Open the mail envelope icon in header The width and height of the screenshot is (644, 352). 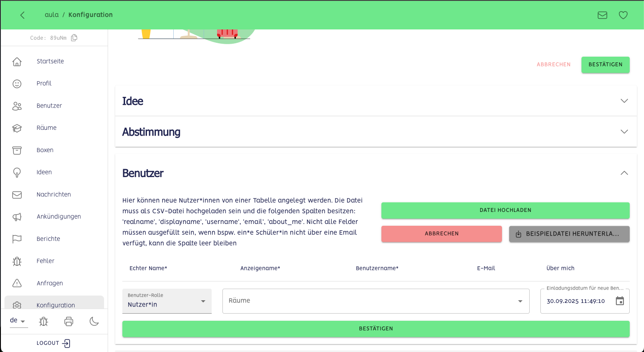pyautogui.click(x=602, y=15)
